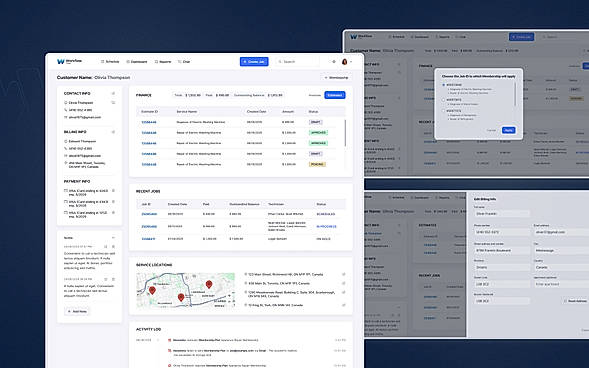Select the second Job ID radio option
This screenshot has height=368, width=589.
coord(443,100)
